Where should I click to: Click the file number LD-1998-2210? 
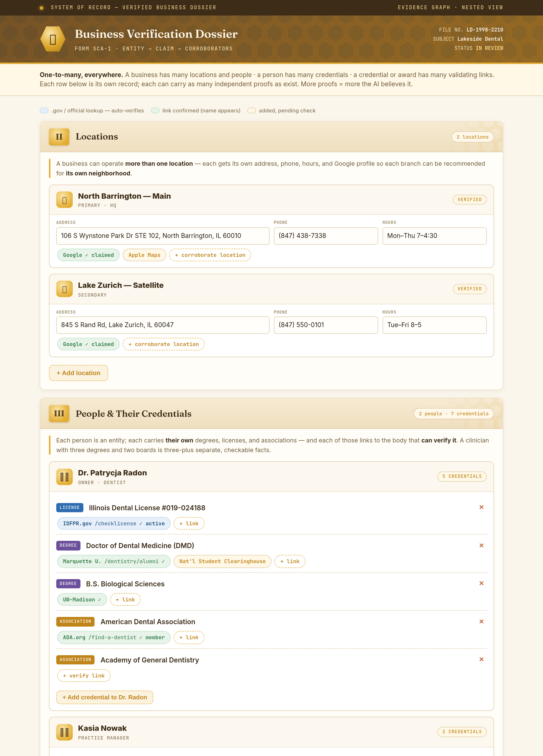[485, 30]
